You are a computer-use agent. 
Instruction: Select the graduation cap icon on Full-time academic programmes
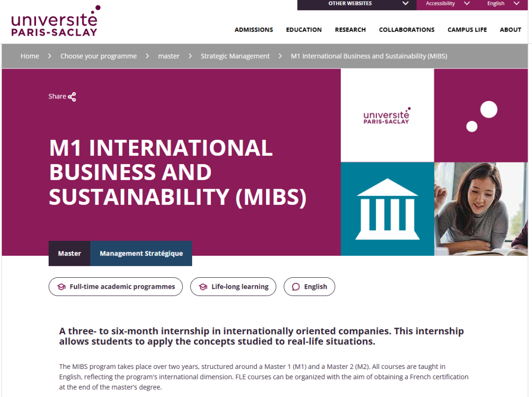(x=60, y=287)
